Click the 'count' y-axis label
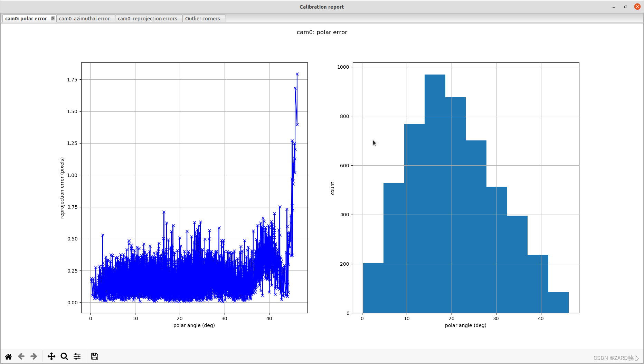Image resolution: width=644 pixels, height=364 pixels. point(332,188)
